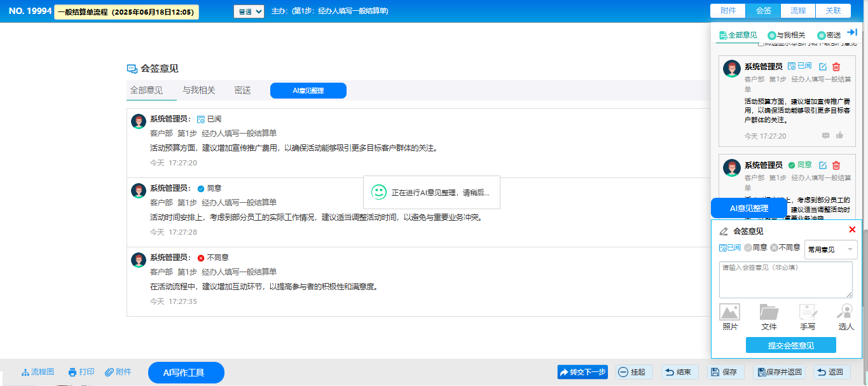Click the 提交会签意见 submit button
The image size is (868, 386).
click(790, 345)
